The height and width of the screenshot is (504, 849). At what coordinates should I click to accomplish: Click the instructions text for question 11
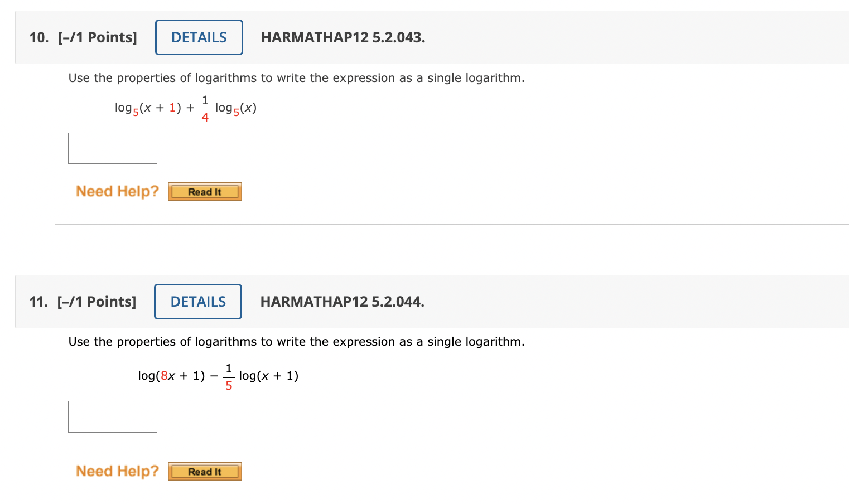[x=296, y=341]
